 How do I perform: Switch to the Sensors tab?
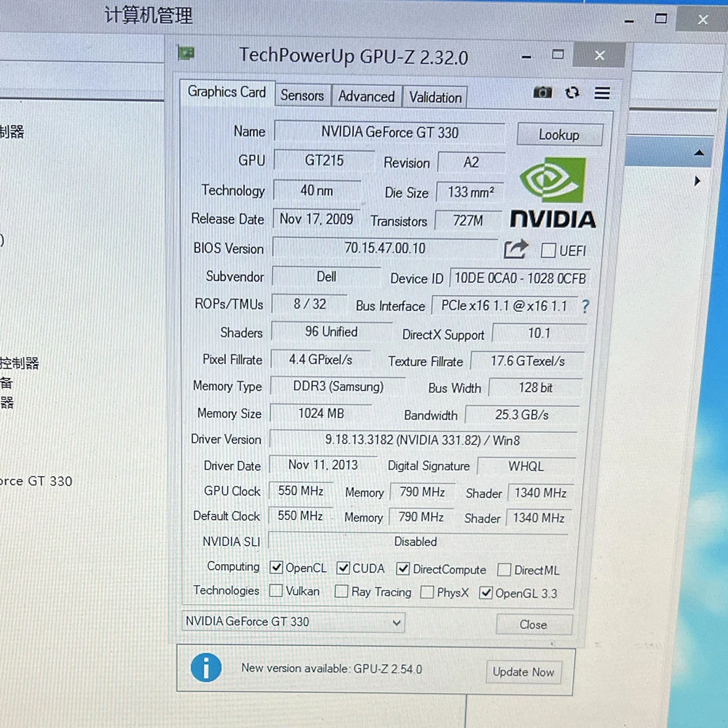pyautogui.click(x=302, y=95)
